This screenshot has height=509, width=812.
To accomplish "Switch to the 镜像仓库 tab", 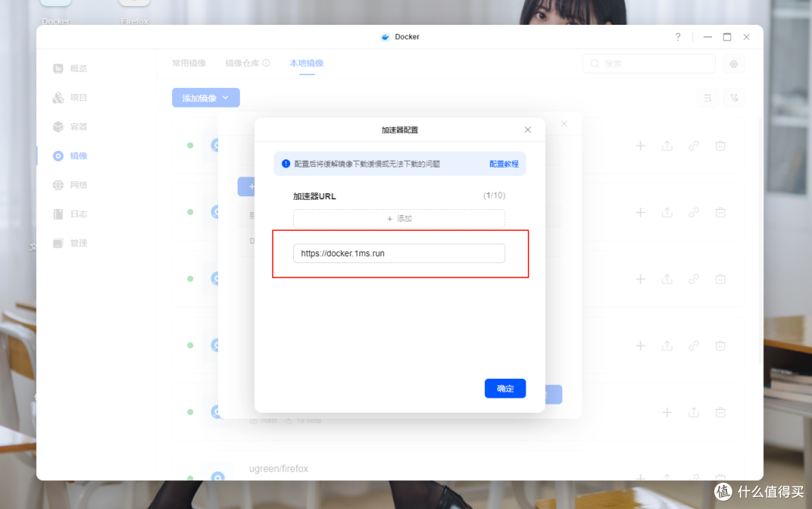I will [242, 63].
